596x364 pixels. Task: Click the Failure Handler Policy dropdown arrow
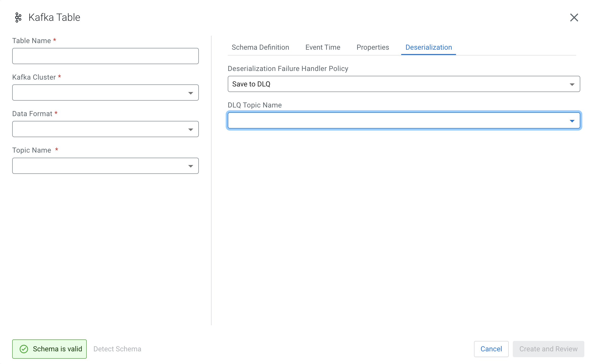coord(572,84)
